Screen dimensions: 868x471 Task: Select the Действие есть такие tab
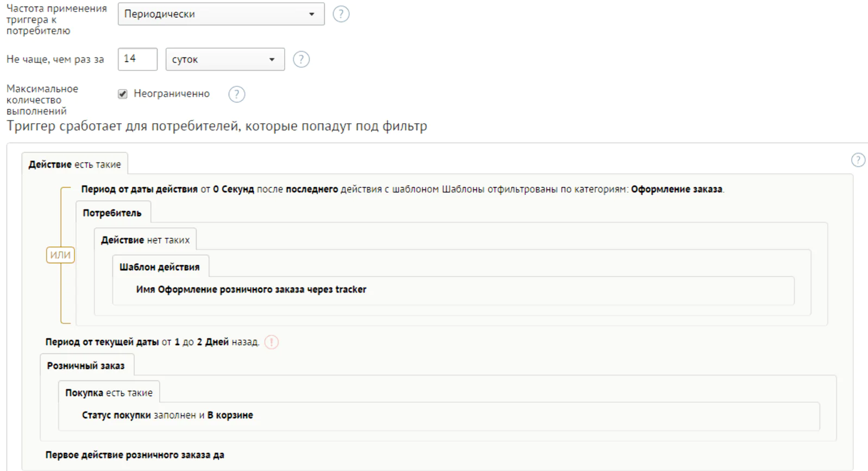[x=75, y=164]
